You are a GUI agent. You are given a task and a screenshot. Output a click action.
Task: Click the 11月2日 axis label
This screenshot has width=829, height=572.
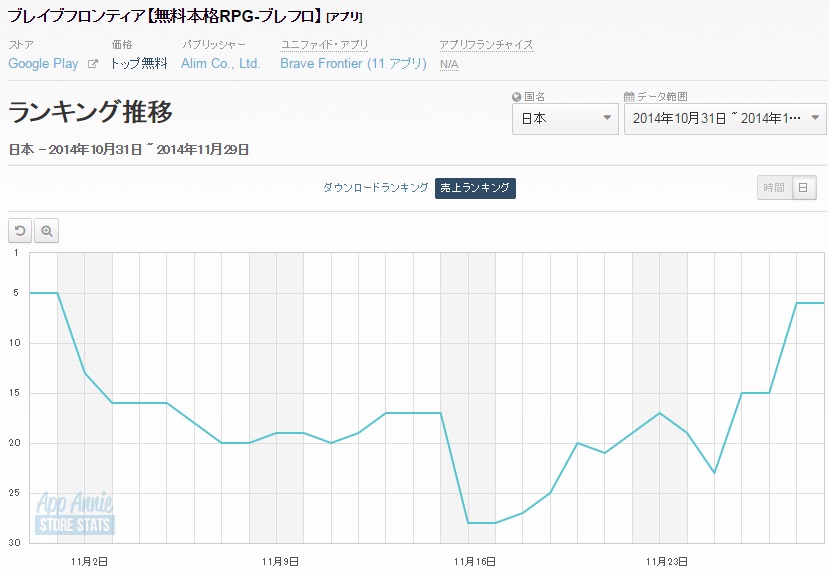coord(89,561)
